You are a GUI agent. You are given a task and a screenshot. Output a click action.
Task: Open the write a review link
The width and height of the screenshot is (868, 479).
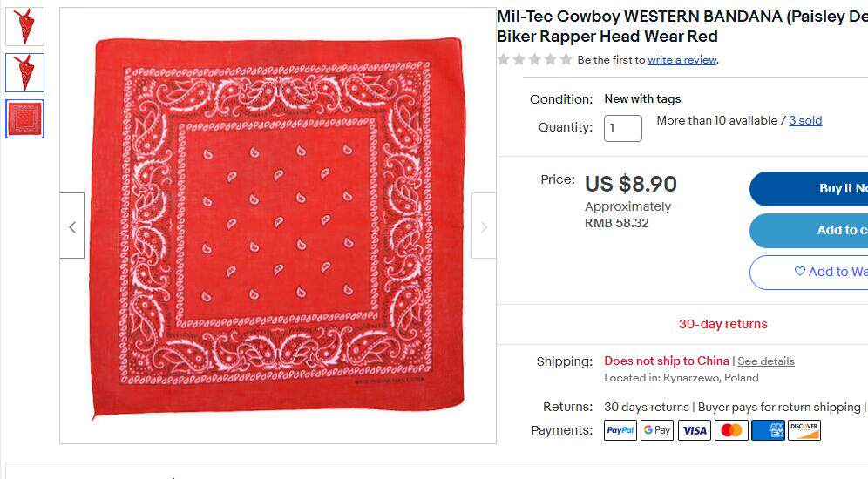(682, 60)
